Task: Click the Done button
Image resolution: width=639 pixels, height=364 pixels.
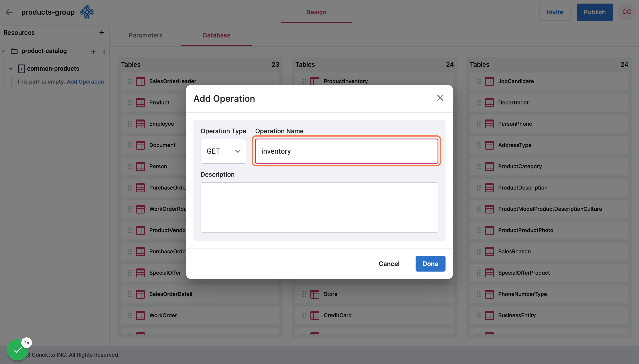Action: [430, 264]
